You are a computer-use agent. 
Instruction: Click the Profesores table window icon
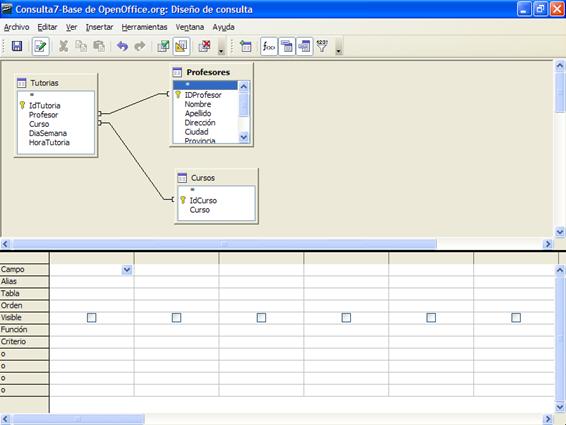[177, 72]
